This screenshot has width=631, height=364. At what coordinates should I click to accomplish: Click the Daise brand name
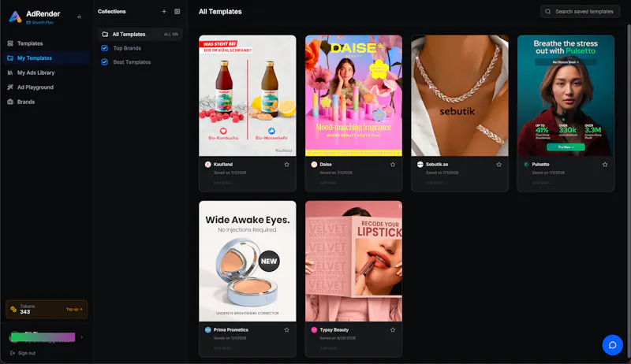click(326, 165)
